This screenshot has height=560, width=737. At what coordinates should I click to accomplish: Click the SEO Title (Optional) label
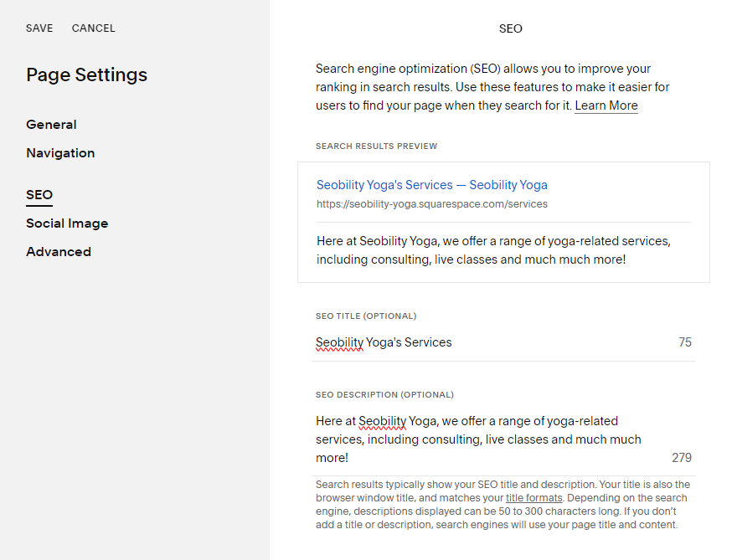366,316
